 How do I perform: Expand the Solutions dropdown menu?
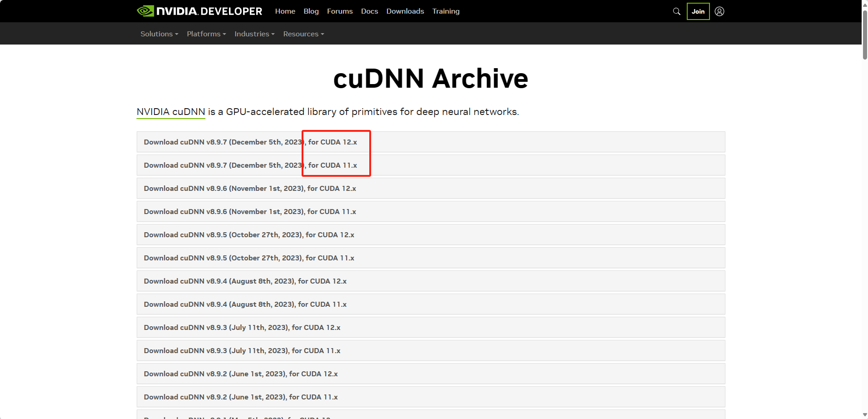pyautogui.click(x=159, y=34)
